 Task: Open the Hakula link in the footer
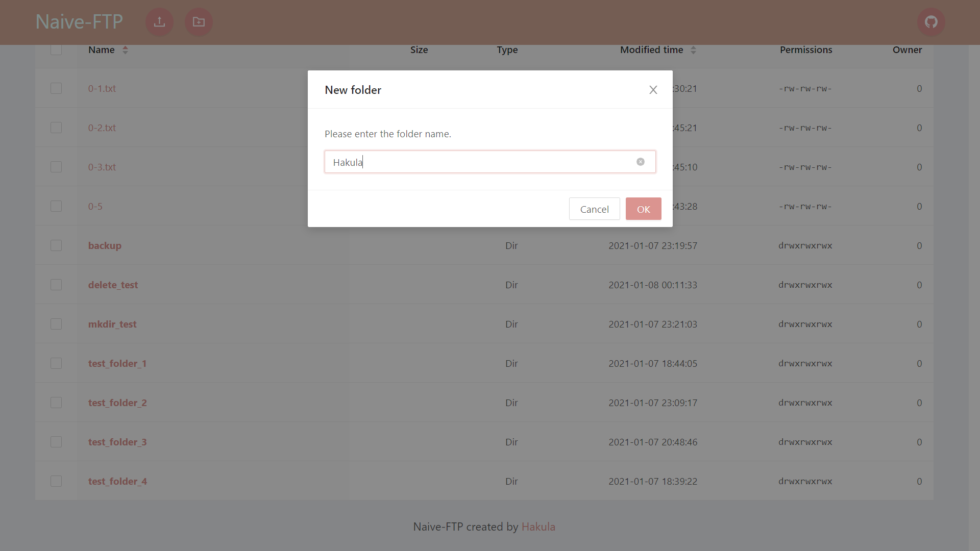click(538, 527)
